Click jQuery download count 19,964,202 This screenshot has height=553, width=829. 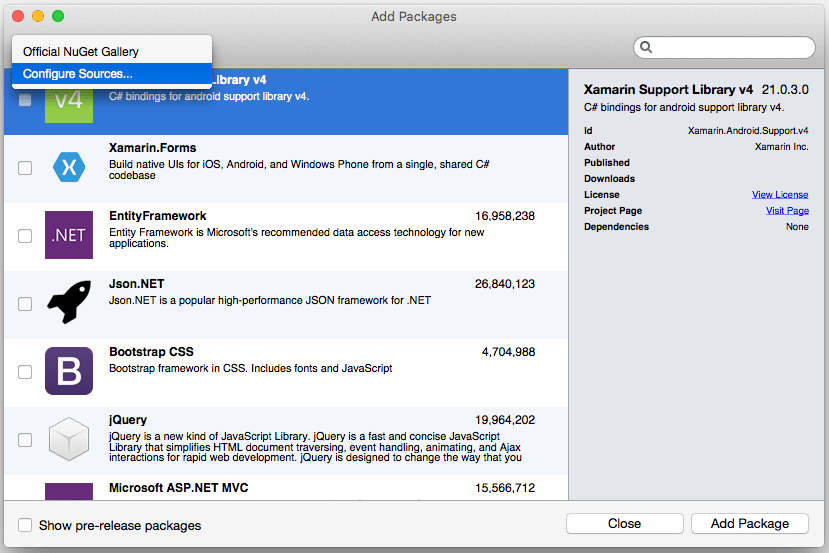505,420
